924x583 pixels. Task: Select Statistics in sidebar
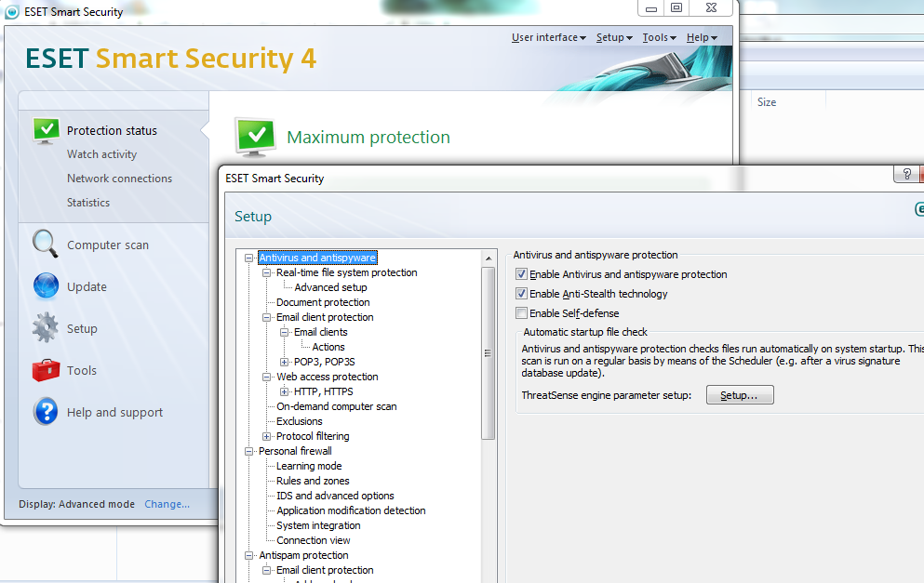click(x=88, y=203)
